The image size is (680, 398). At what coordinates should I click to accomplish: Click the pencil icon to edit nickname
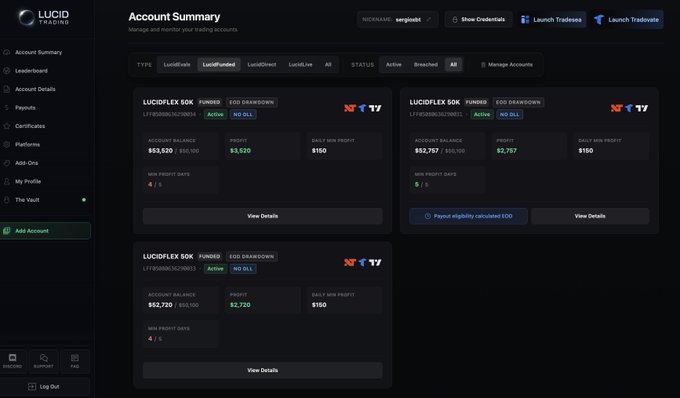click(x=429, y=20)
